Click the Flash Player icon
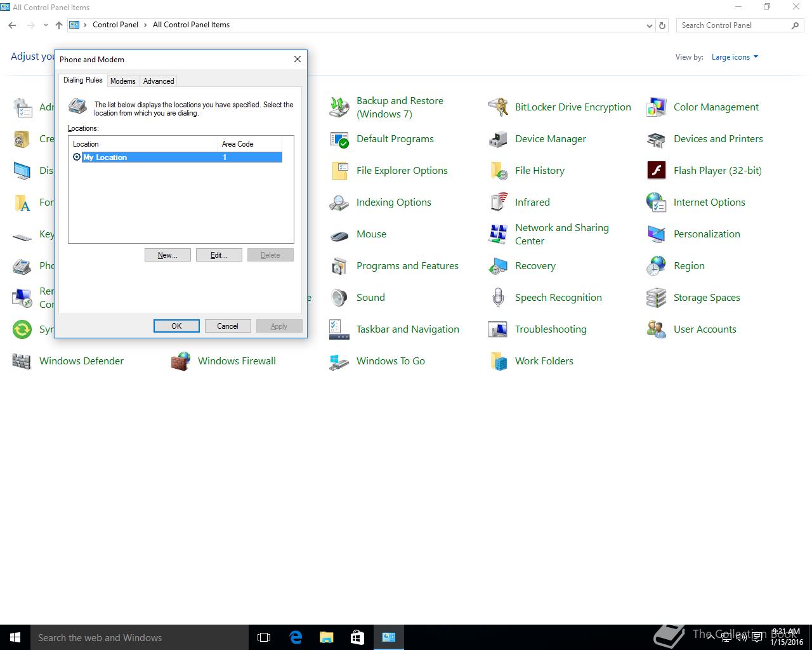The image size is (812, 650). 657,171
